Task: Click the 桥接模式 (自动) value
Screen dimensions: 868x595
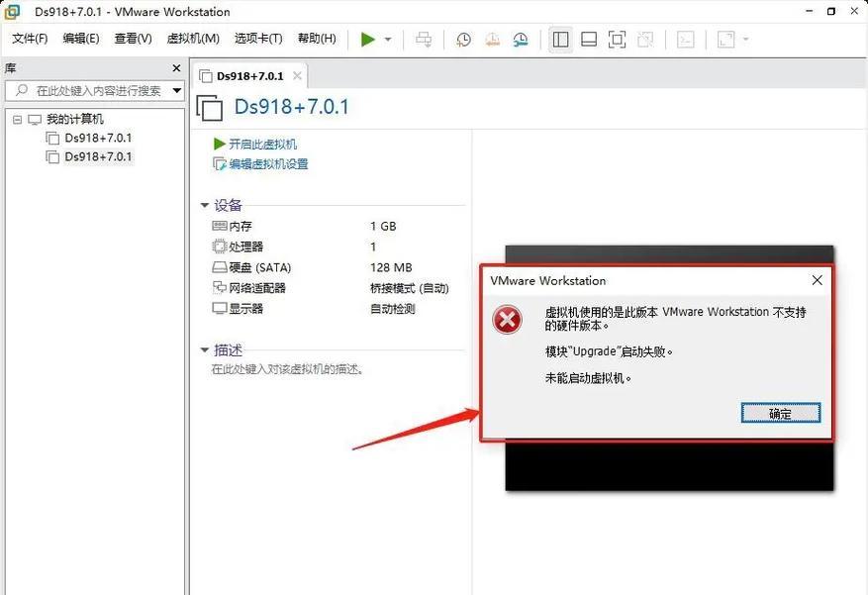Action: (x=409, y=288)
